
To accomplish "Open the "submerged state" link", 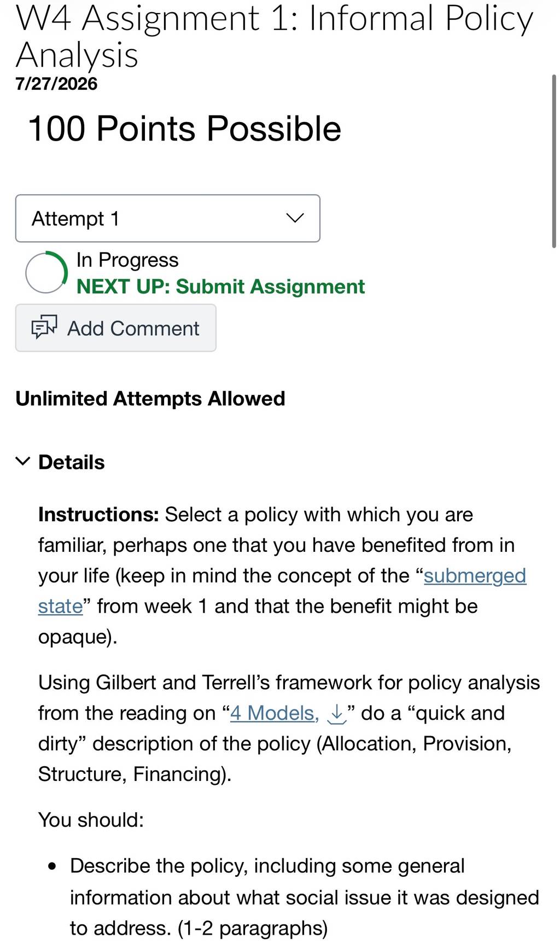I will (475, 576).
